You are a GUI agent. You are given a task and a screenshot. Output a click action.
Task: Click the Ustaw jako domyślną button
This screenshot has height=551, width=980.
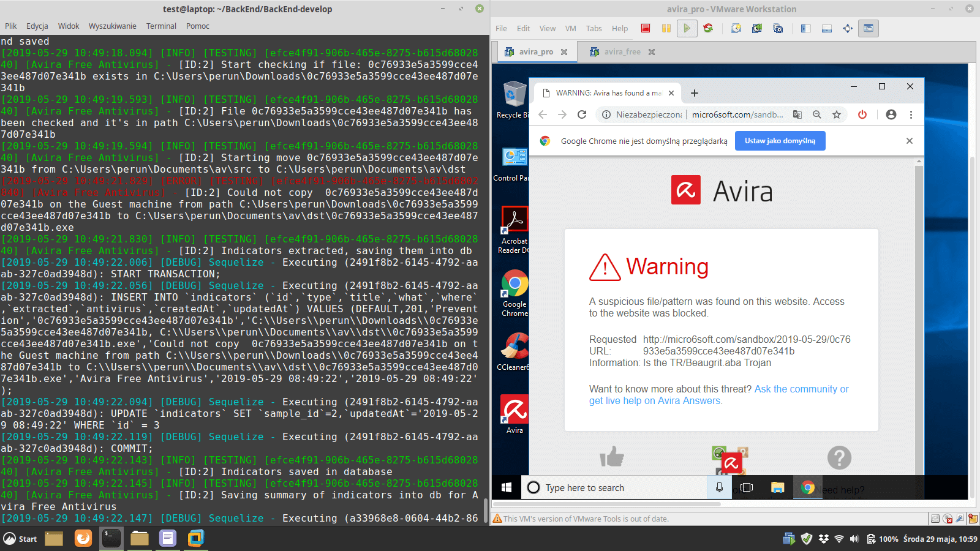(780, 141)
